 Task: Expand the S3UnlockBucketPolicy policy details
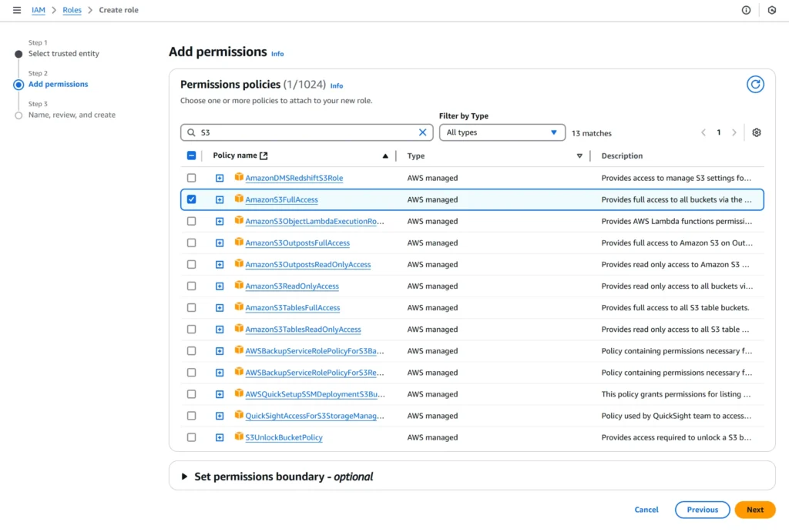tap(220, 437)
